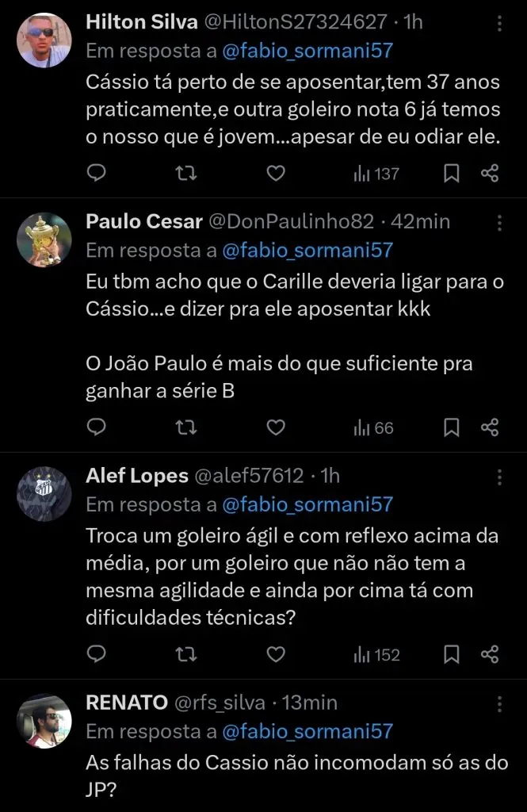The width and height of the screenshot is (527, 812).
Task: Click the 42min timestamp on Paulo Cesar's tweet
Action: [x=422, y=222]
